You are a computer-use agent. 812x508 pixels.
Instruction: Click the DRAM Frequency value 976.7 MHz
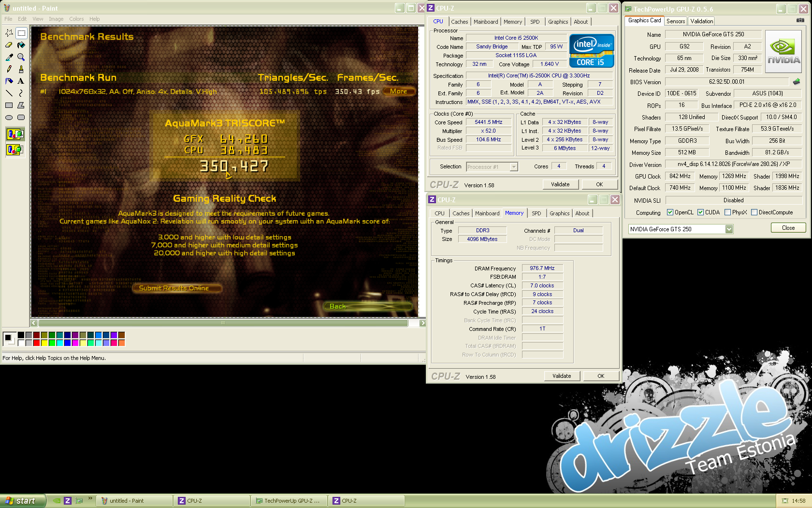[542, 268]
